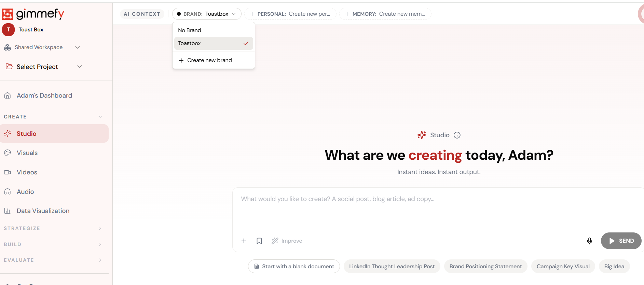Open Videos from the sidebar

[27, 172]
